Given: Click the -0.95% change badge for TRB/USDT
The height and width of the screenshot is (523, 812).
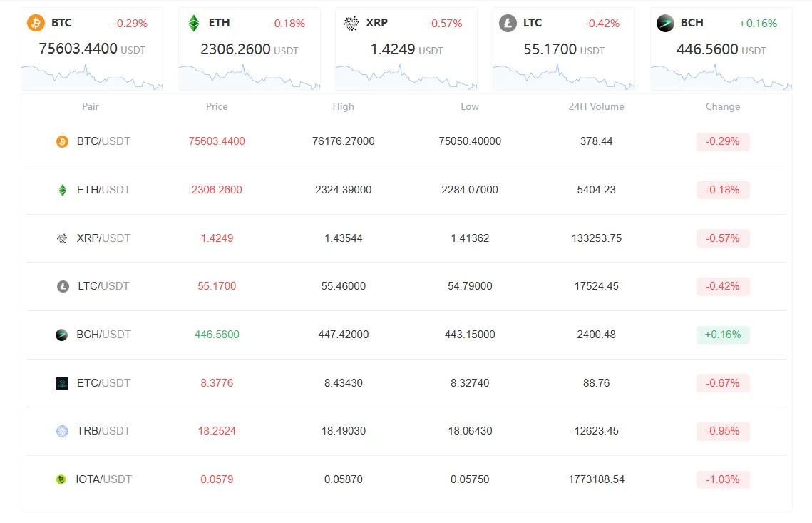Looking at the screenshot, I should click(723, 431).
